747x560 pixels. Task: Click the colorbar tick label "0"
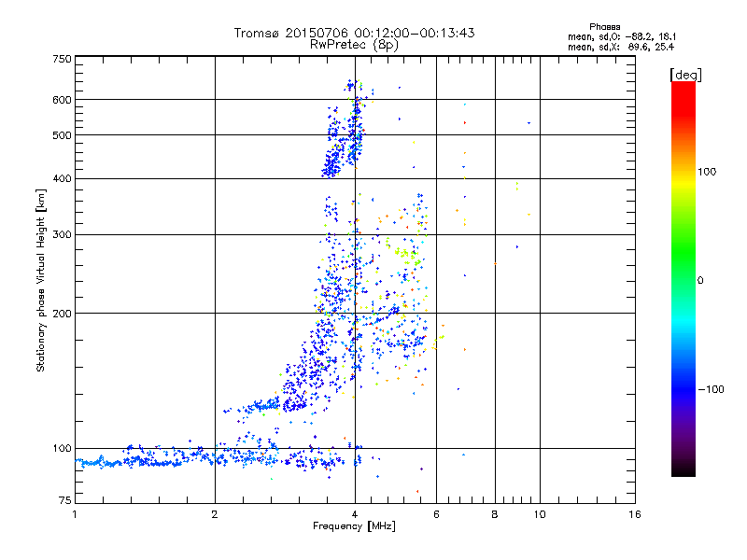point(700,281)
